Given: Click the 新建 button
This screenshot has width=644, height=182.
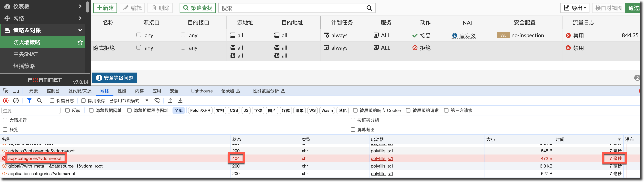Looking at the screenshot, I should tap(105, 8).
